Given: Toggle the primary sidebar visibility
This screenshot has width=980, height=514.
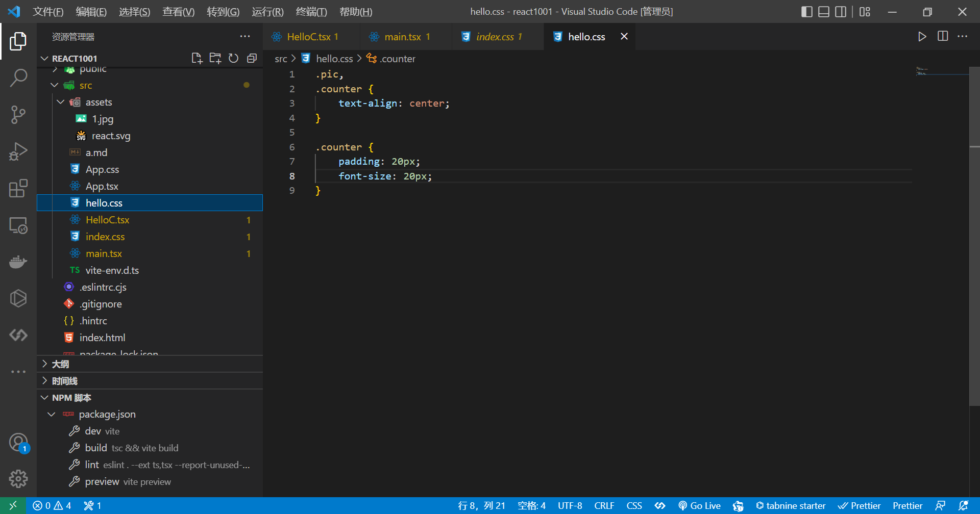Looking at the screenshot, I should [806, 12].
